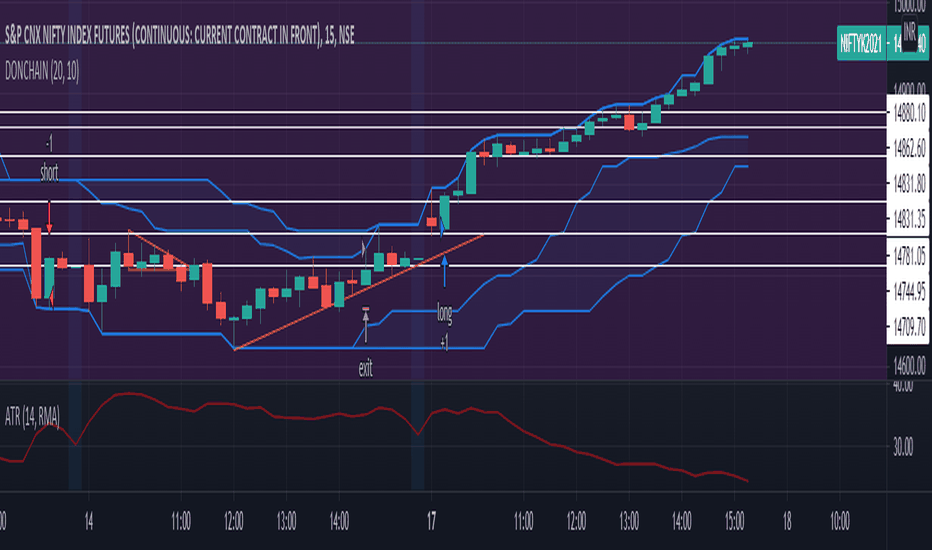Screen dimensions: 932x550
Task: Click the date 18 on time axis
Action: (787, 521)
